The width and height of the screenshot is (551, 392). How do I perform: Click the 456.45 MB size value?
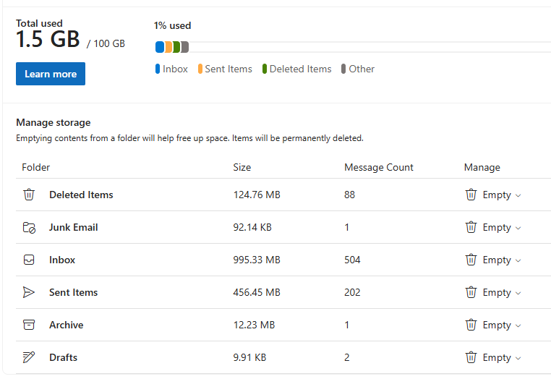[x=257, y=292]
